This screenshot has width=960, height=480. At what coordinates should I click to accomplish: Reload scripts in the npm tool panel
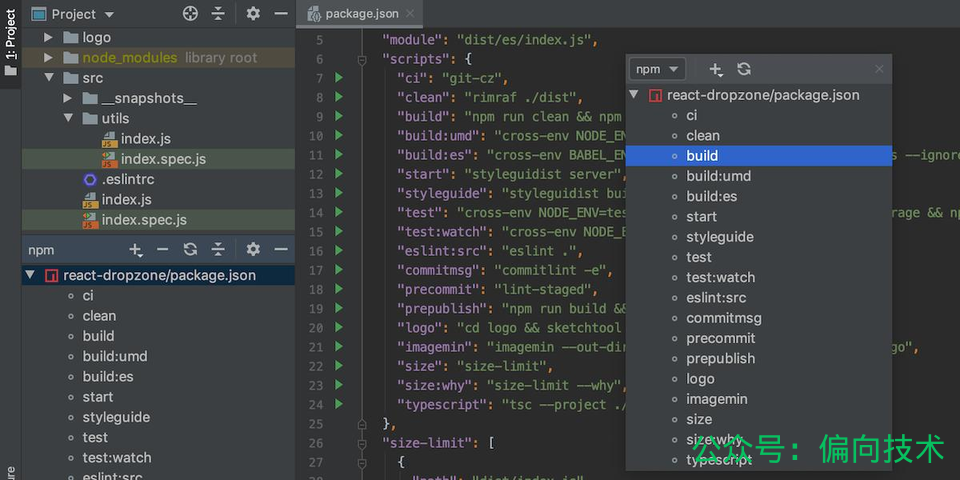(190, 250)
